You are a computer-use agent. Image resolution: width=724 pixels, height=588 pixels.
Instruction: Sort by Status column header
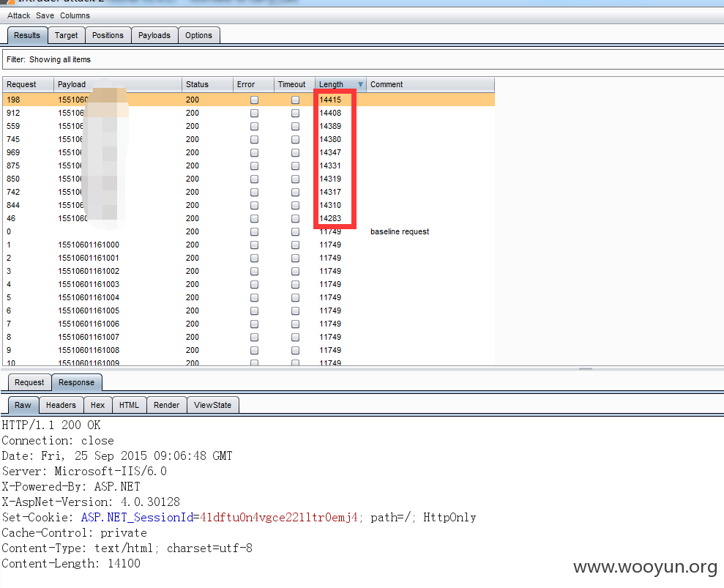point(207,84)
